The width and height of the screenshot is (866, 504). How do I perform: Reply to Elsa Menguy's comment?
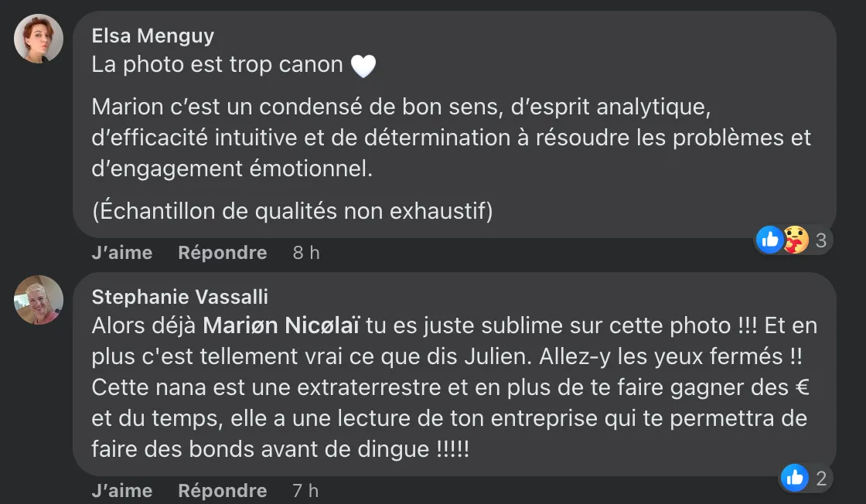point(223,252)
